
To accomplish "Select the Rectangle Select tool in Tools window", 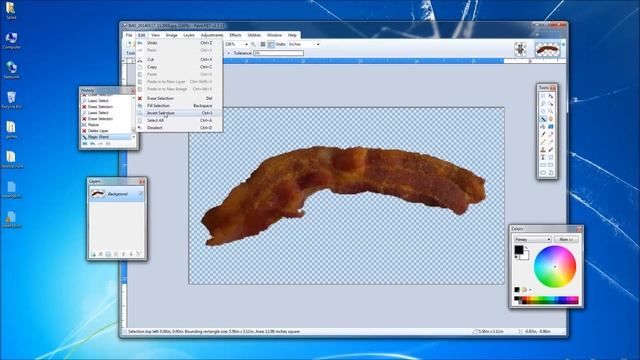I will [543, 96].
